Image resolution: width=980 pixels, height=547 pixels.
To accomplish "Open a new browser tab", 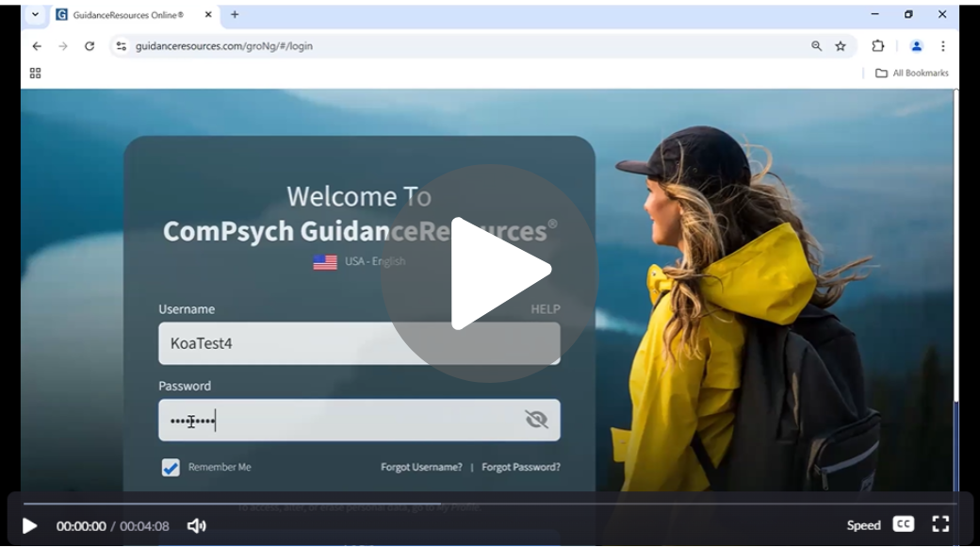I will [x=235, y=14].
